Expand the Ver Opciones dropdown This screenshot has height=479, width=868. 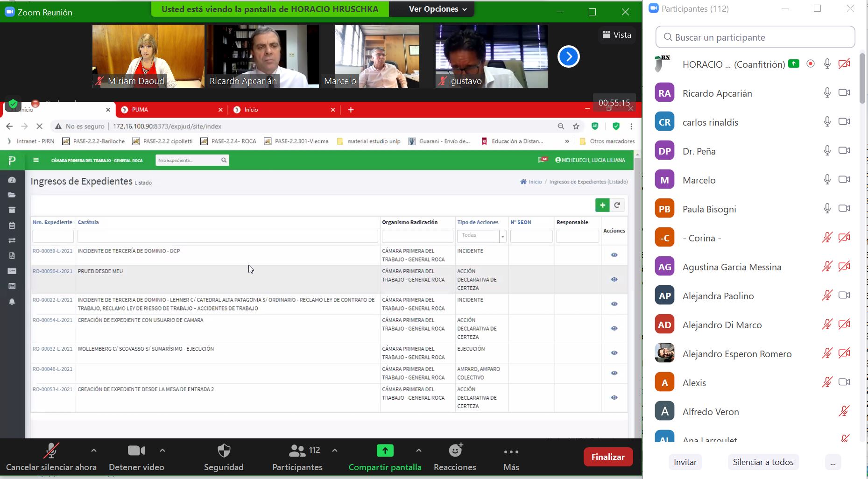(x=438, y=9)
